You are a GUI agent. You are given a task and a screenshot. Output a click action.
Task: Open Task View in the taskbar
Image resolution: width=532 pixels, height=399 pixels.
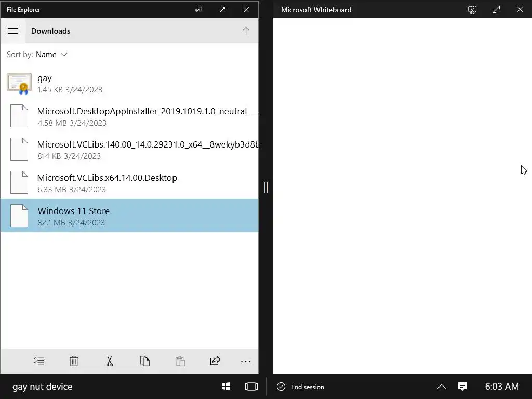[251, 387]
